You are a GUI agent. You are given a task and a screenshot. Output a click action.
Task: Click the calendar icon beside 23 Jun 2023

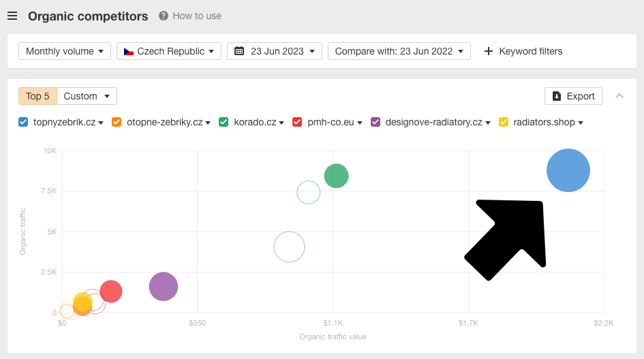tap(239, 51)
